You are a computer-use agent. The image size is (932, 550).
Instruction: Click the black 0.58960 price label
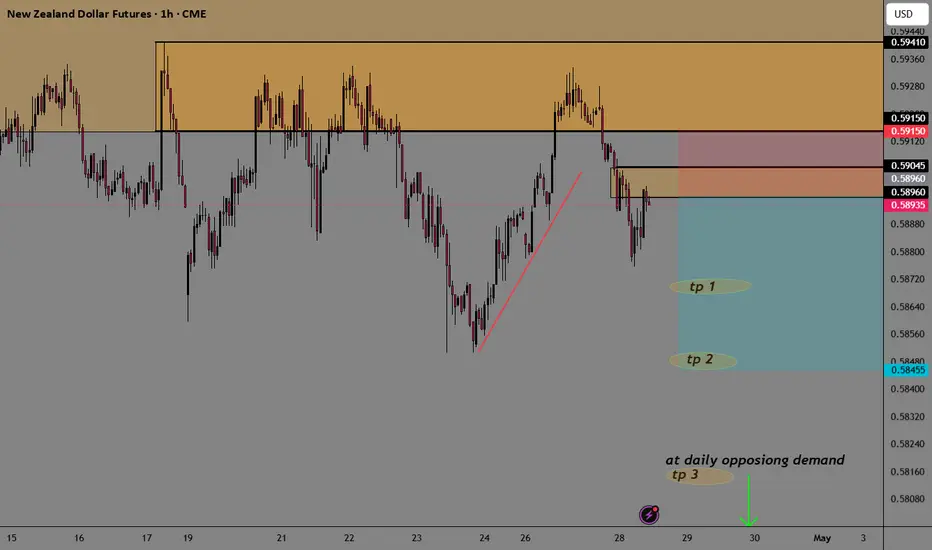pyautogui.click(x=908, y=192)
